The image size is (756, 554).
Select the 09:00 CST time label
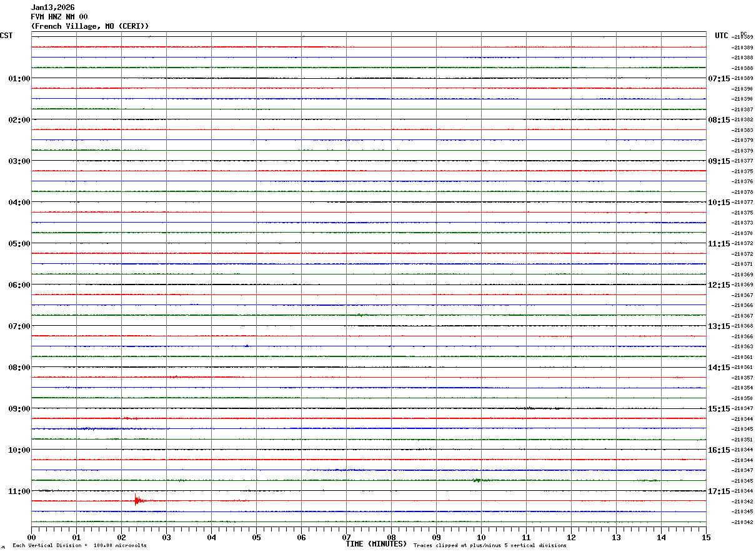19,408
